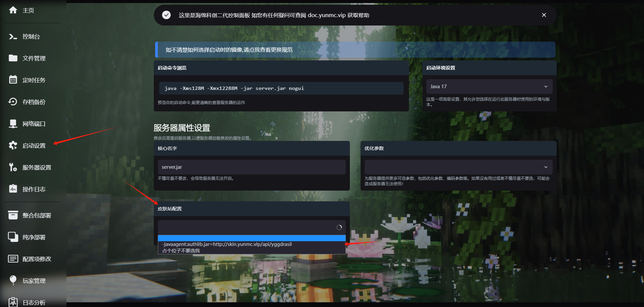Image resolution: width=644 pixels, height=307 pixels.
Task: Click the 启动环境设置 heading
Action: click(441, 68)
